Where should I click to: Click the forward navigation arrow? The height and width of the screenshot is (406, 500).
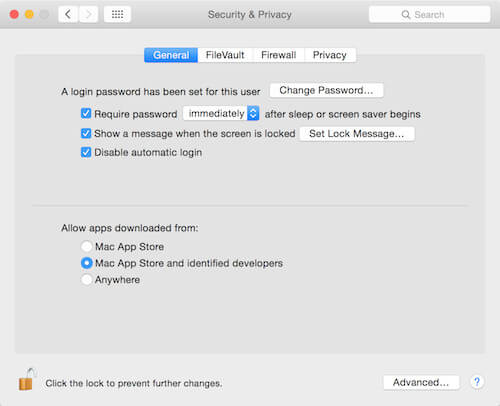tap(88, 14)
